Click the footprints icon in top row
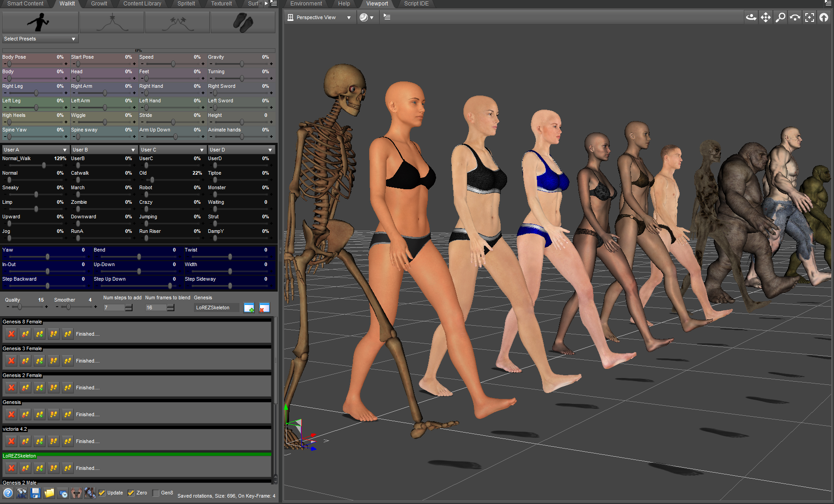The image size is (834, 504). [x=243, y=22]
